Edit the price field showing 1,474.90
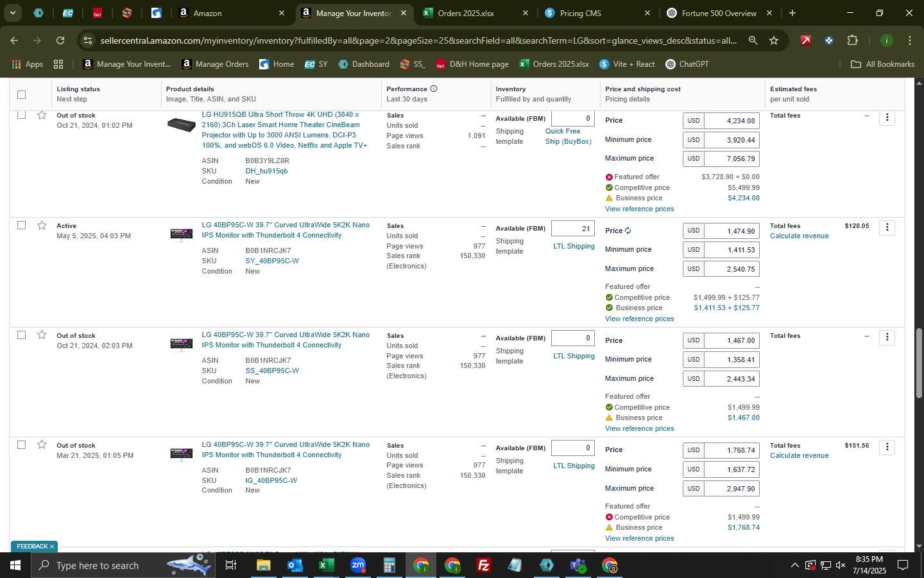 click(x=732, y=231)
